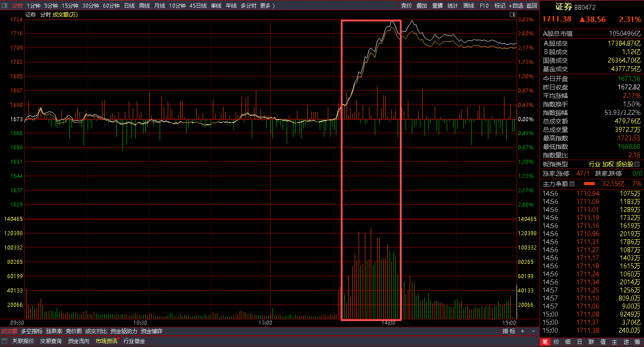The height and width of the screenshot is (347, 644).
Task: Click the 标记 mark button
Action: pos(500,6)
